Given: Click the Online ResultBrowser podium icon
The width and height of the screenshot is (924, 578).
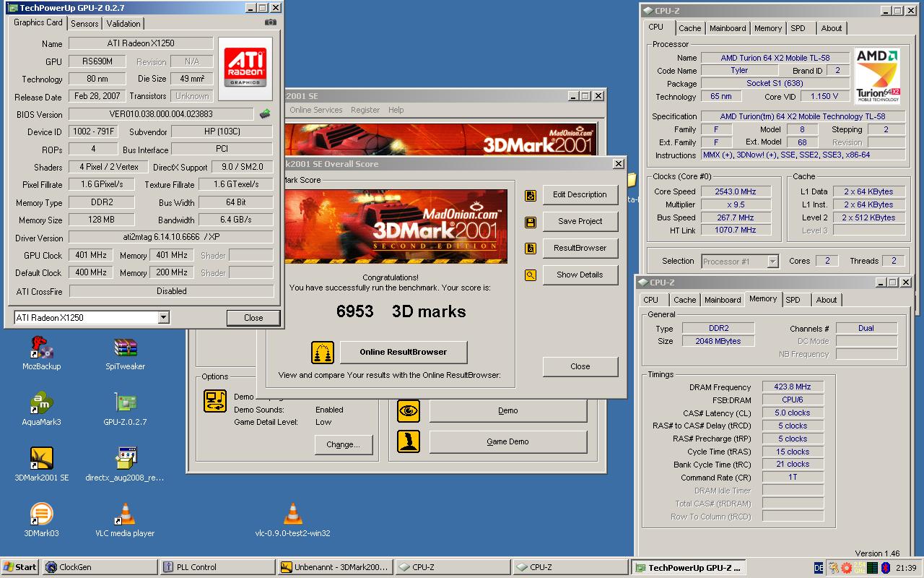Looking at the screenshot, I should (x=323, y=353).
